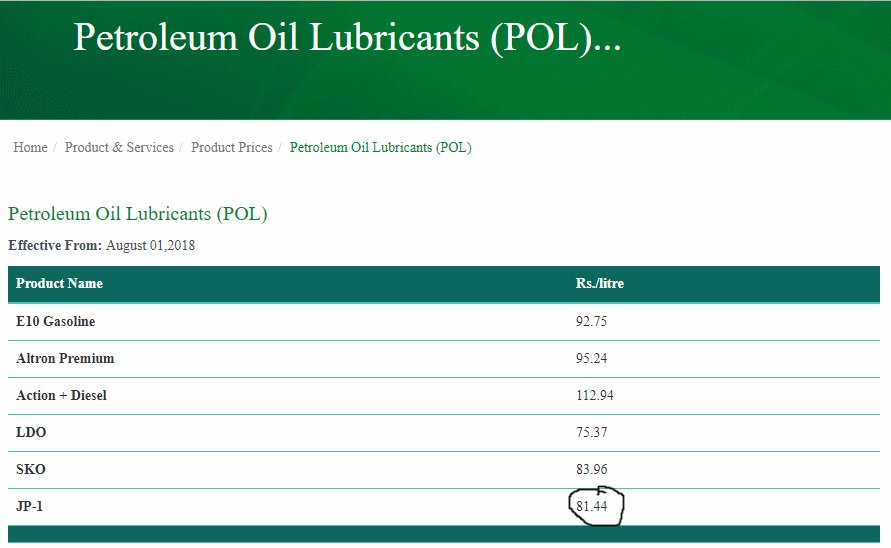
Task: Select Petroleum Oil Lubricants (POL) breadcrumb
Action: coord(380,147)
